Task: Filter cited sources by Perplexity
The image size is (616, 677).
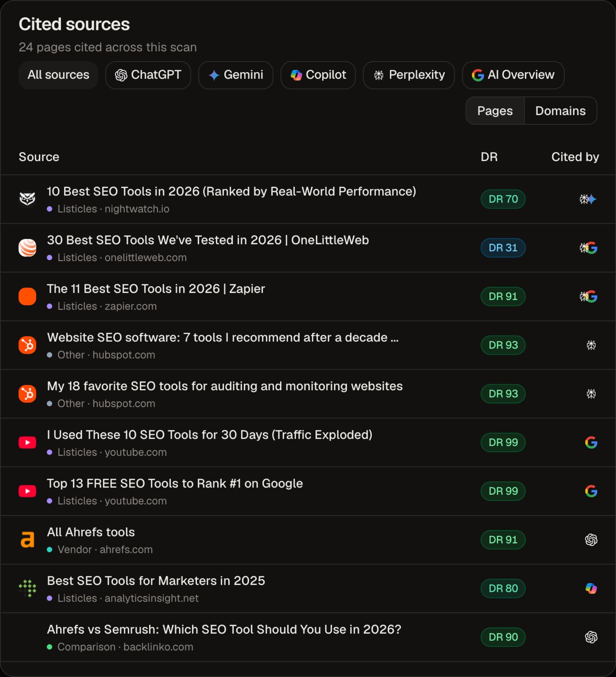Action: coord(409,75)
